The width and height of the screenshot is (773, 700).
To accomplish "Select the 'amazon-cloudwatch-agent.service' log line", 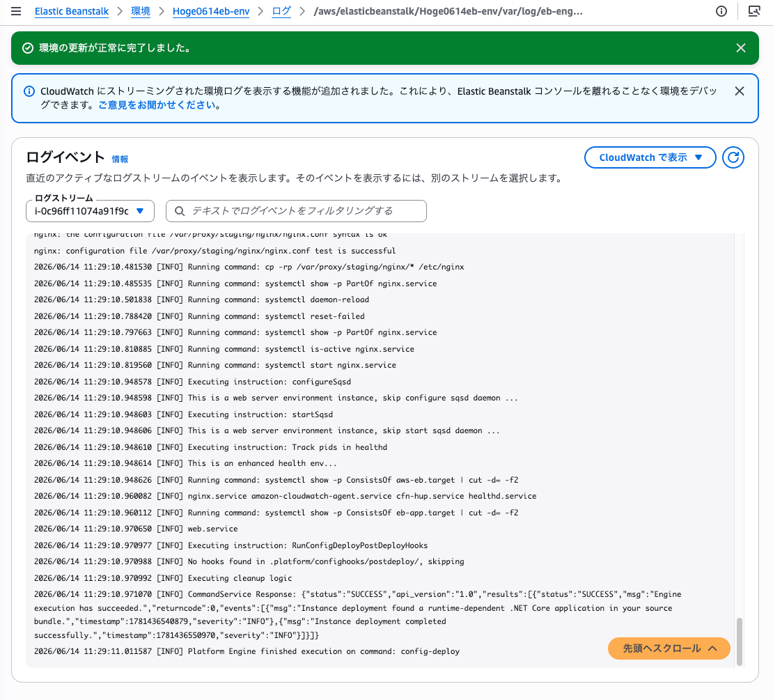I will tap(285, 496).
